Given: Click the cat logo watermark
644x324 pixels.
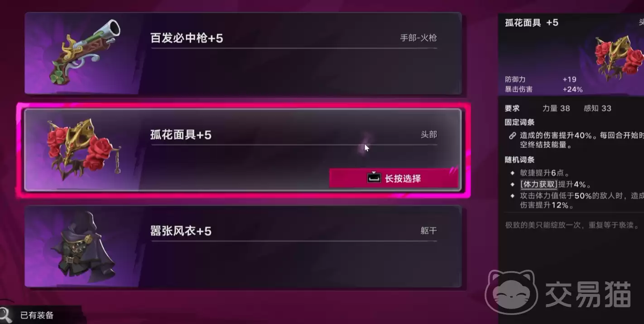Looking at the screenshot, I should 510,293.
